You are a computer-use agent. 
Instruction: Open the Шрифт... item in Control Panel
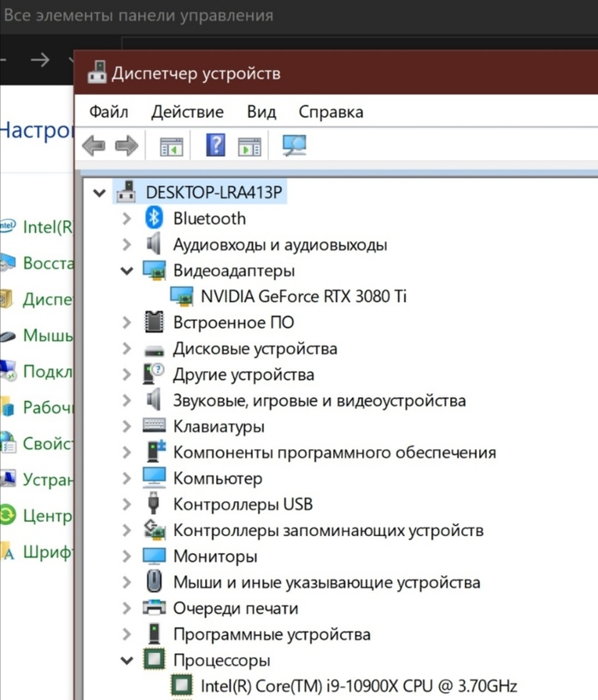point(47,552)
